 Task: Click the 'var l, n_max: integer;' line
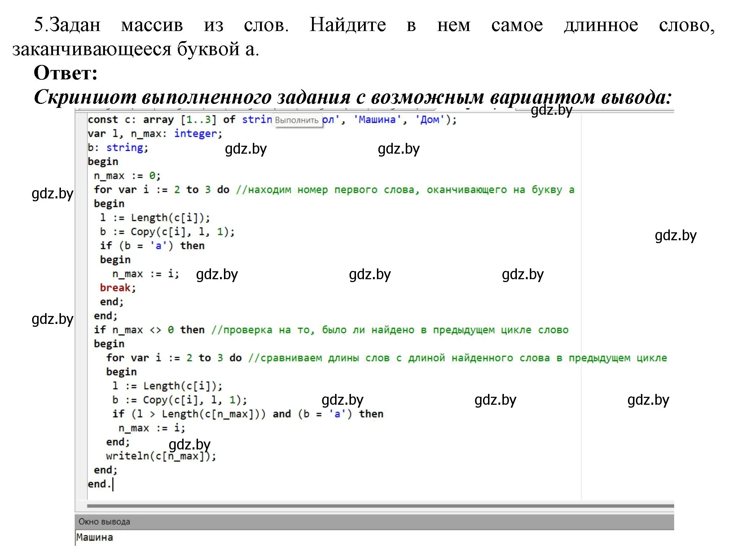(x=155, y=134)
